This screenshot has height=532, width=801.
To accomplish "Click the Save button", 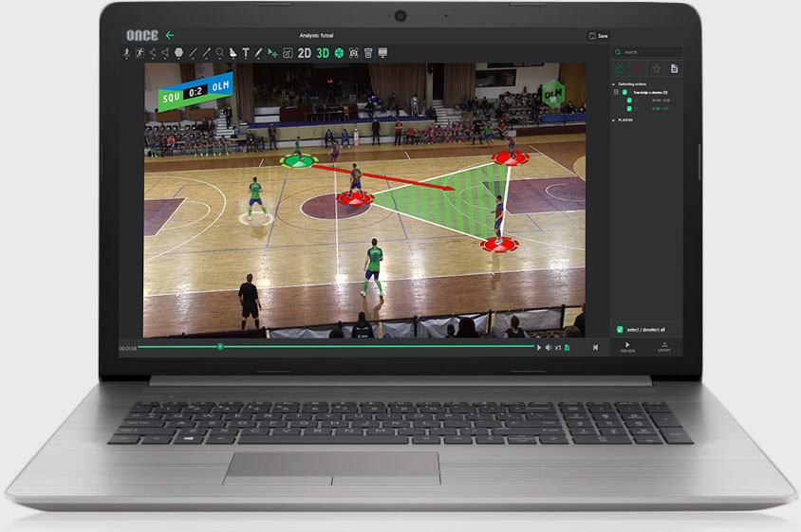I will [598, 35].
